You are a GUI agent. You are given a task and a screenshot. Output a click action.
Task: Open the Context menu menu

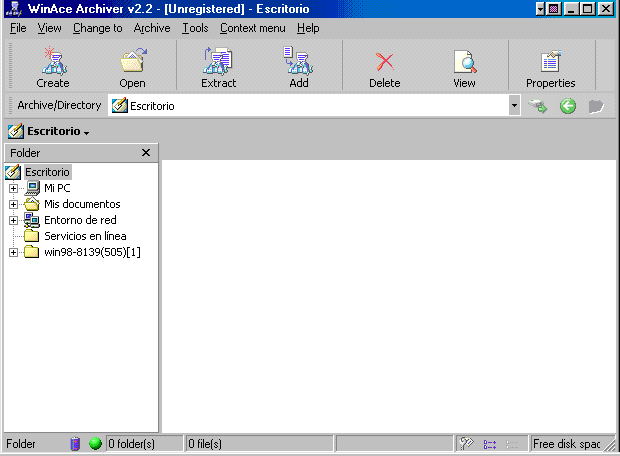tap(253, 28)
